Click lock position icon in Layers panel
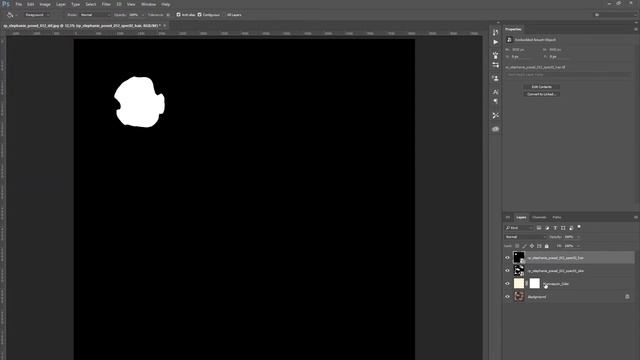This screenshot has height=360, width=640. pos(532,246)
